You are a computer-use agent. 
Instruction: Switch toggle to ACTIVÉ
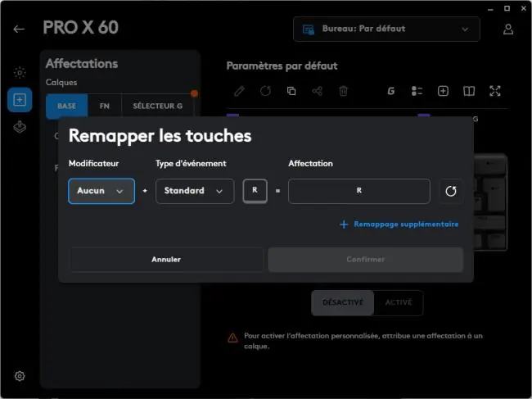(399, 302)
